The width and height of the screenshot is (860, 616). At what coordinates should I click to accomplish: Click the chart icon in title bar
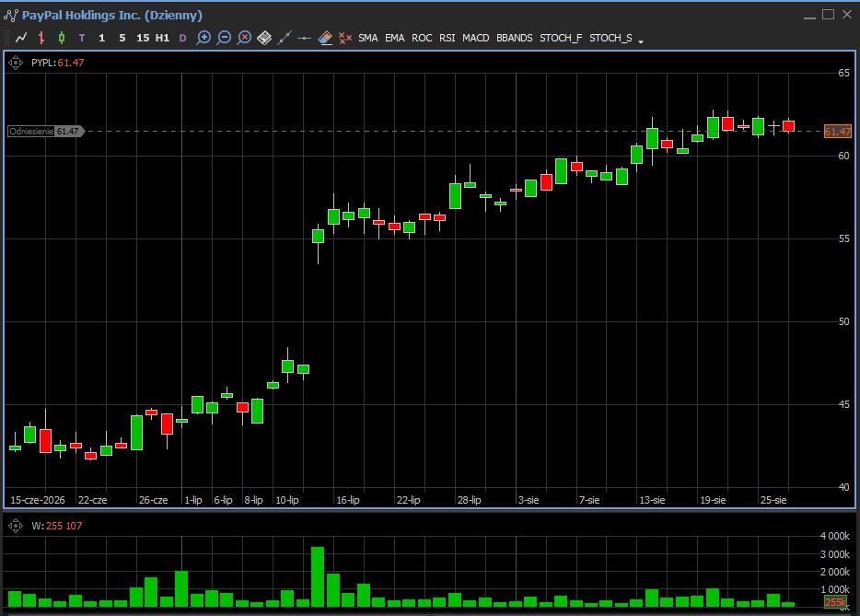[11, 16]
